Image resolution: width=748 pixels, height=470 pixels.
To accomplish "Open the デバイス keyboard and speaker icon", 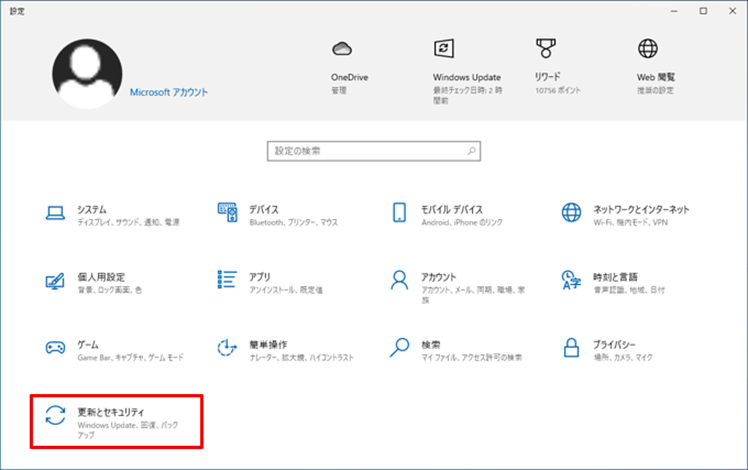I will click(x=228, y=212).
